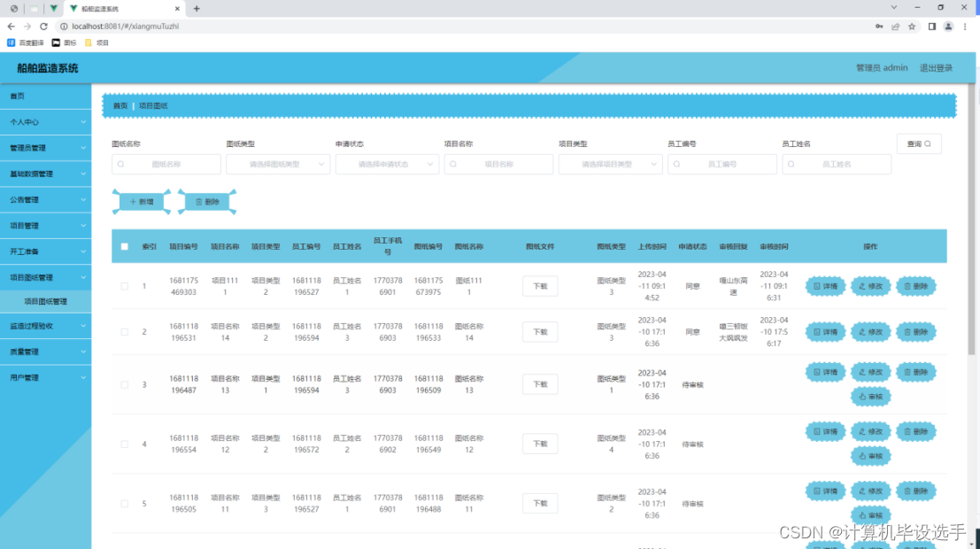Click 删除 for row 1
This screenshot has width=980, height=549.
(916, 286)
